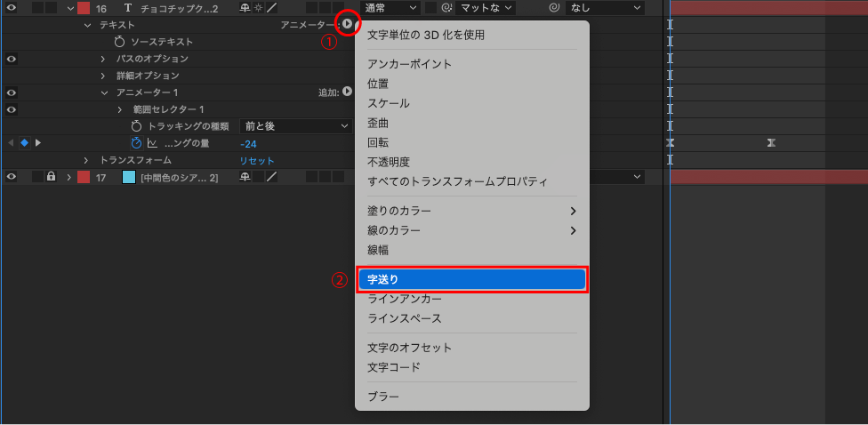The width and height of the screenshot is (868, 425).
Task: Toggle the active stopwatch on ...ングの量
Action: click(x=137, y=143)
